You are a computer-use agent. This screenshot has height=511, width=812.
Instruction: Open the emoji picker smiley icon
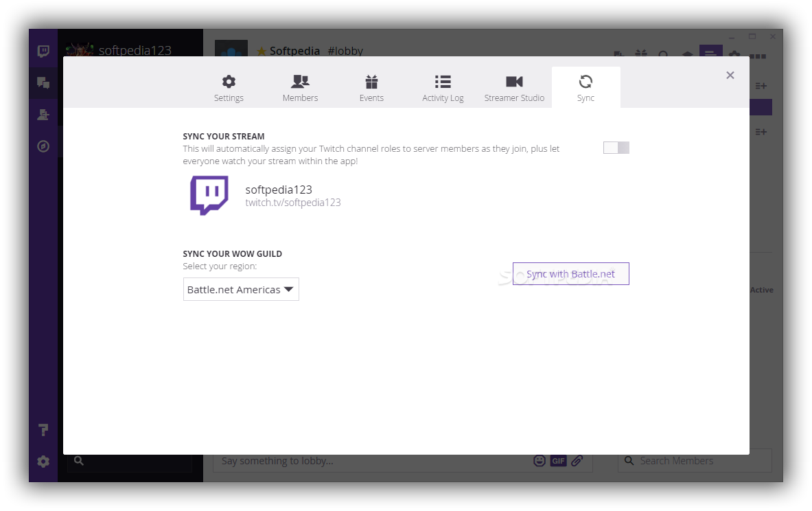tap(540, 461)
